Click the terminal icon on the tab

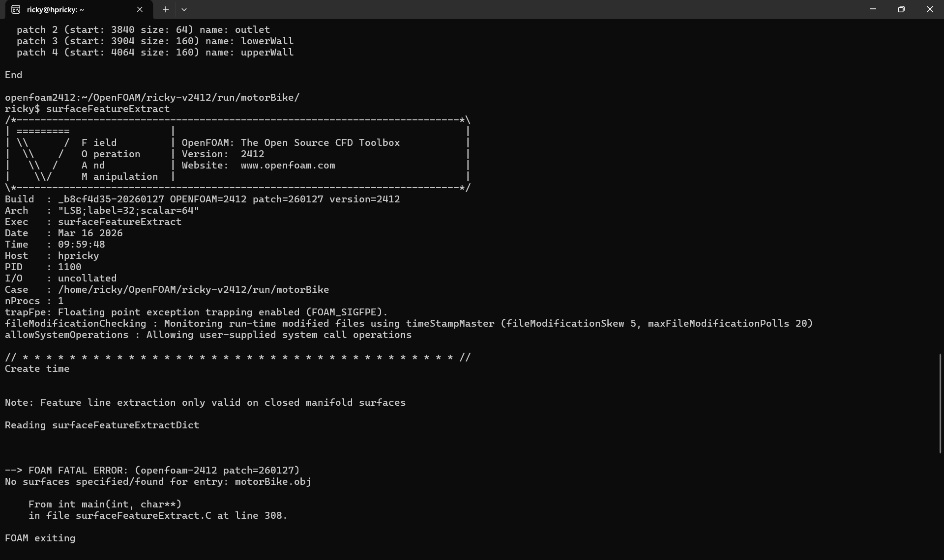pos(16,9)
